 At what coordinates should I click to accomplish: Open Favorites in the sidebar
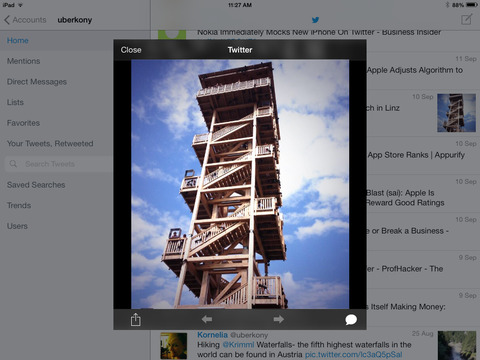tap(23, 123)
